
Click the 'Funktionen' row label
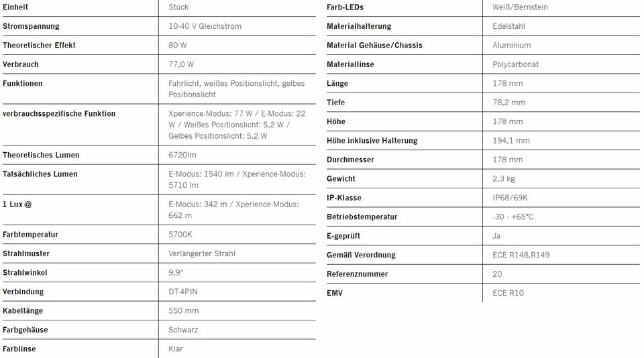[23, 84]
